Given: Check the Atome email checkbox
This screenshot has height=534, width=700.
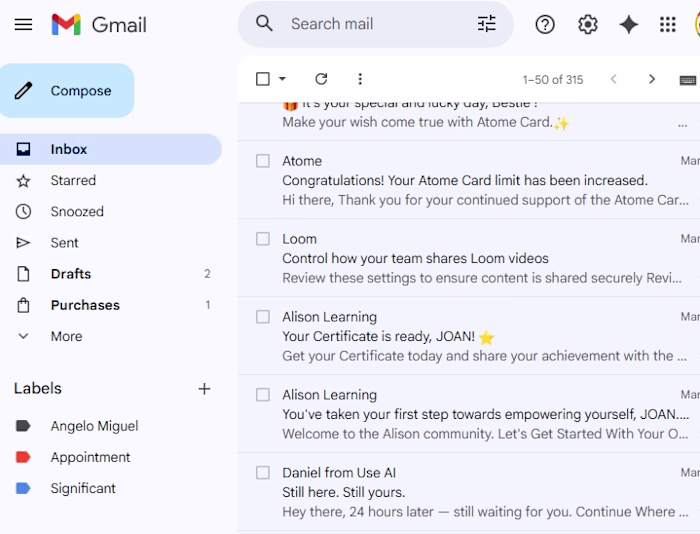Looking at the screenshot, I should click(263, 161).
